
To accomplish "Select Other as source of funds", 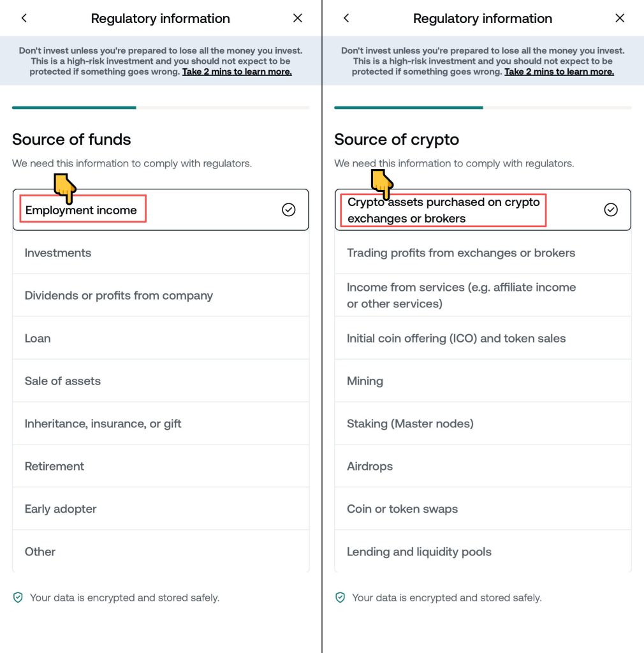I will click(x=161, y=552).
